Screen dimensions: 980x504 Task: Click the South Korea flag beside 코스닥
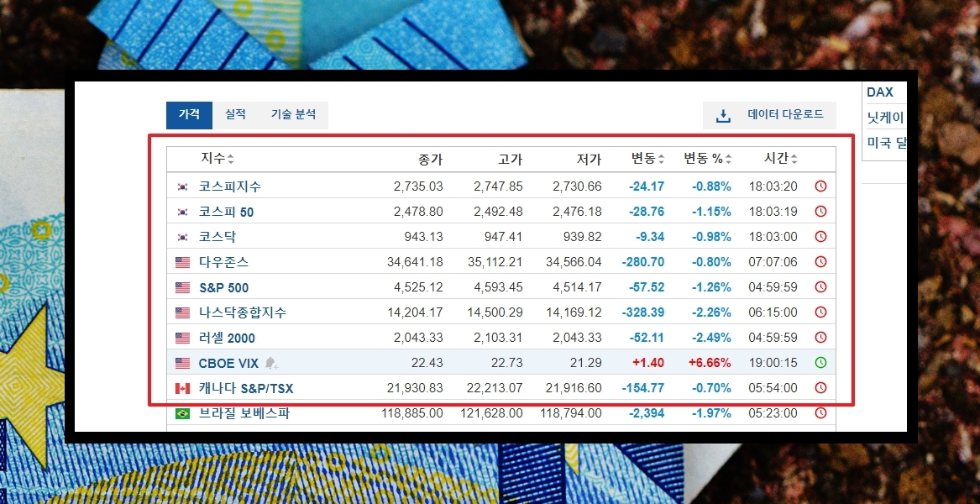(182, 237)
